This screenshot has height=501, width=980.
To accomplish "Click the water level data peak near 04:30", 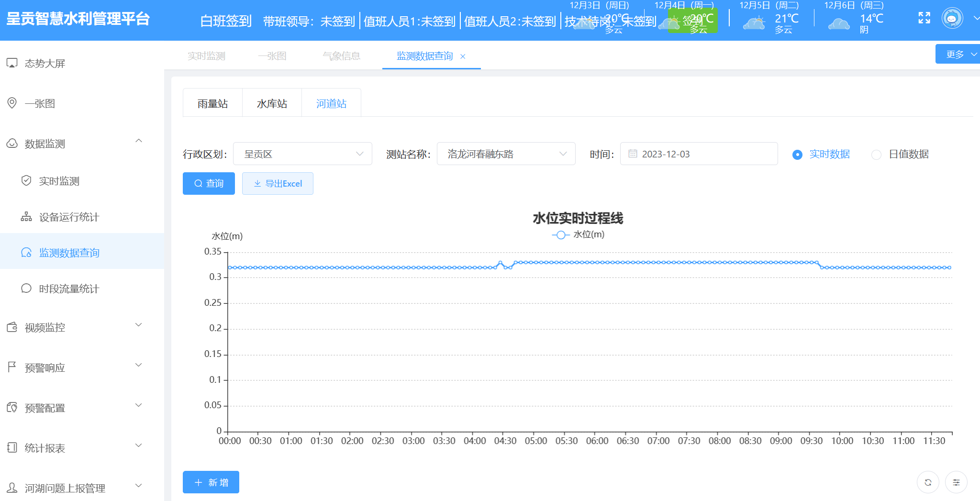I will [501, 262].
